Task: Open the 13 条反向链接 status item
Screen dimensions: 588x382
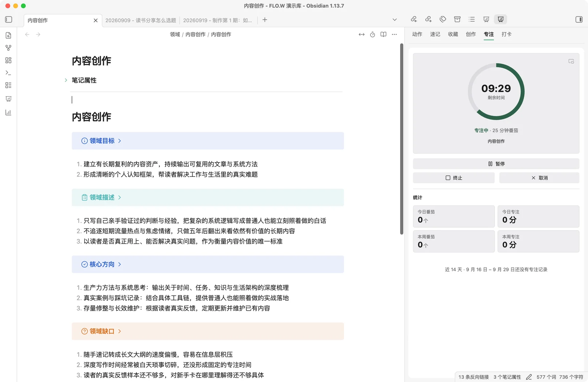Action: click(473, 377)
